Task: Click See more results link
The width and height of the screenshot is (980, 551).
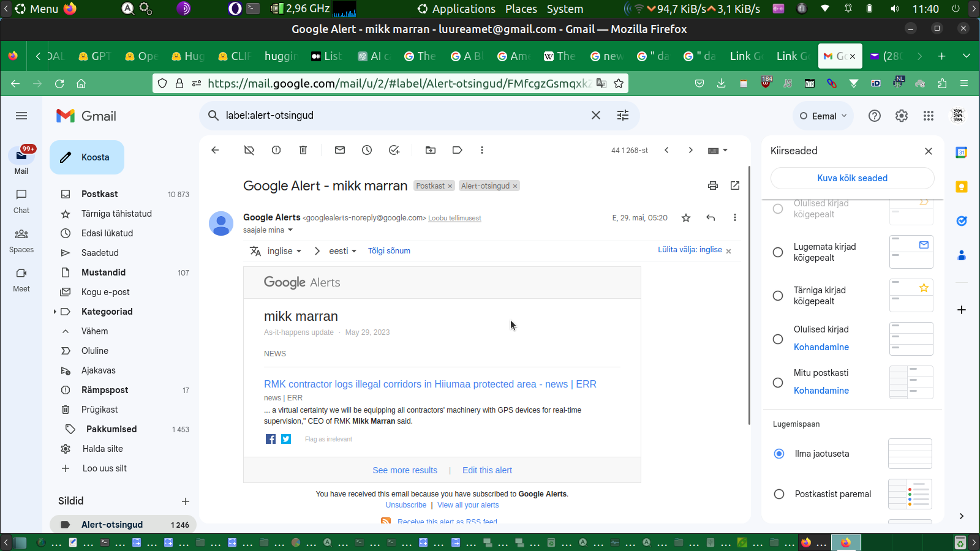Action: (x=405, y=470)
